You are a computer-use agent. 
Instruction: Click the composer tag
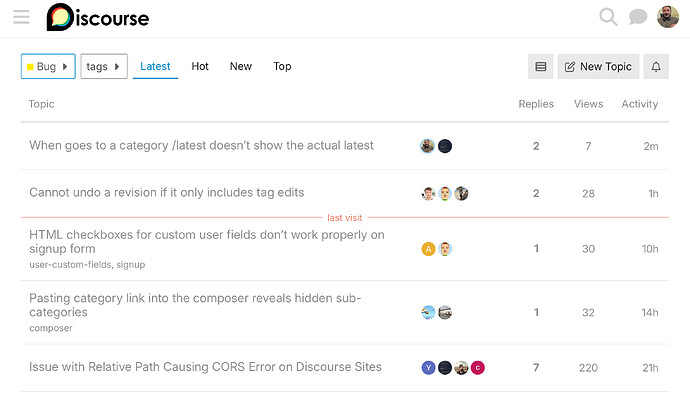[x=51, y=328]
